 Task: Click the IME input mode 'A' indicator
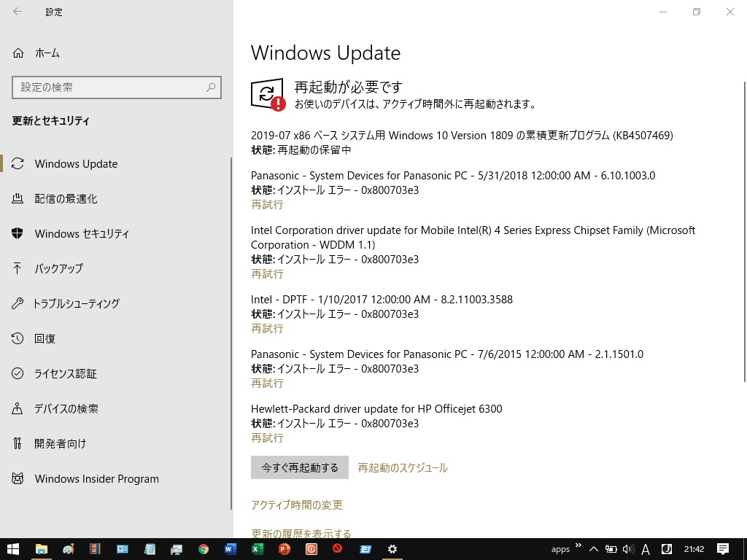(x=646, y=550)
